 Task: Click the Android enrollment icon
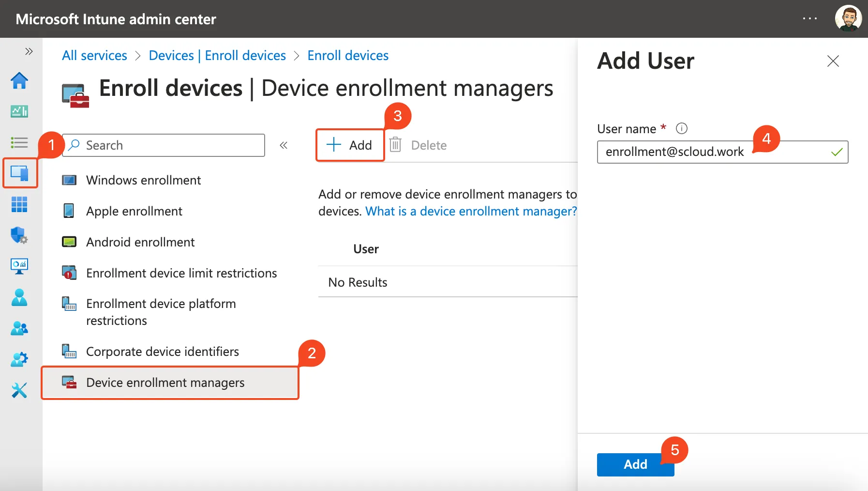point(69,242)
